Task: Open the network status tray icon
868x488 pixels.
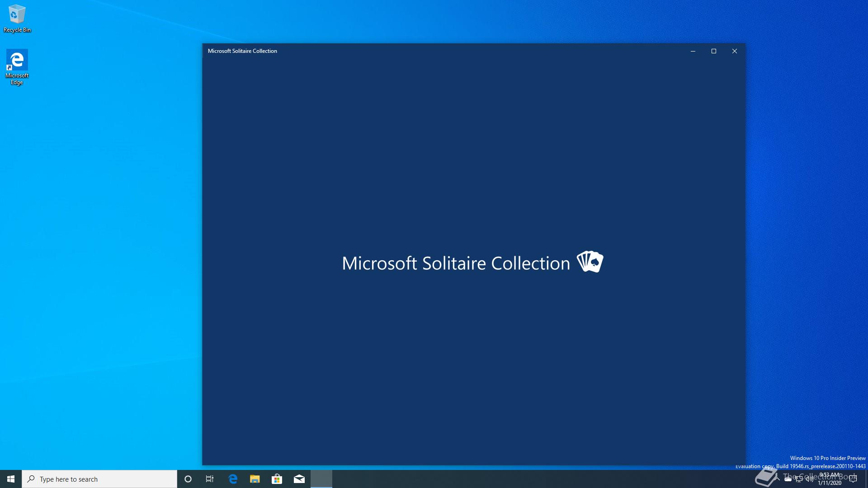Action: pos(799,479)
